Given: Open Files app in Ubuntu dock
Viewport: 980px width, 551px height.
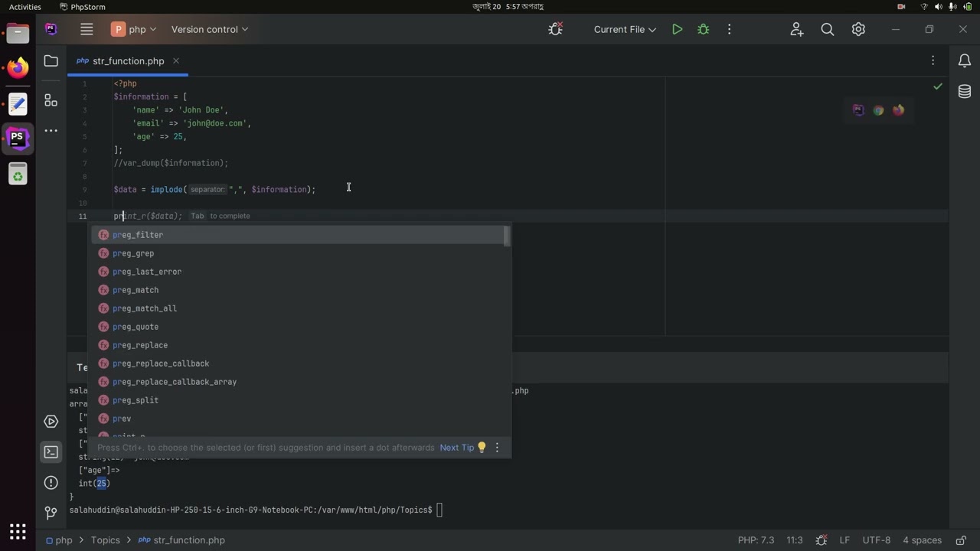Looking at the screenshot, I should (18, 34).
